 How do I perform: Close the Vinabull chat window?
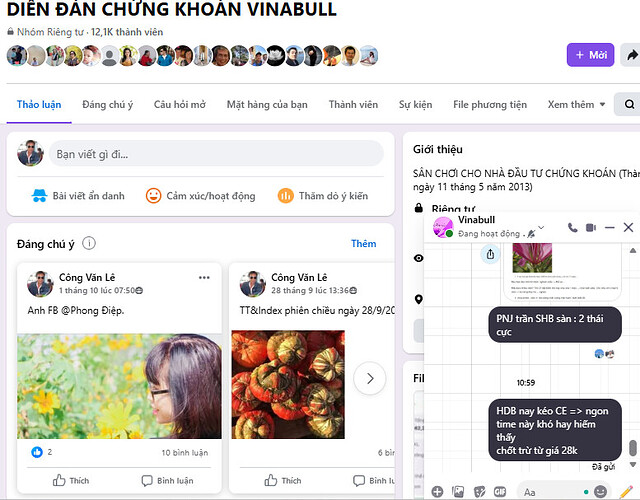point(628,227)
